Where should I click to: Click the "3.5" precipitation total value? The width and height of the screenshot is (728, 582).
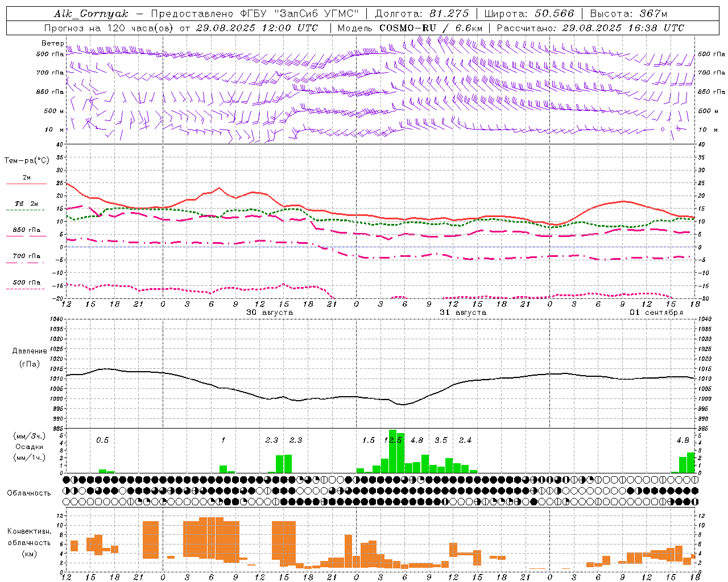441,440
